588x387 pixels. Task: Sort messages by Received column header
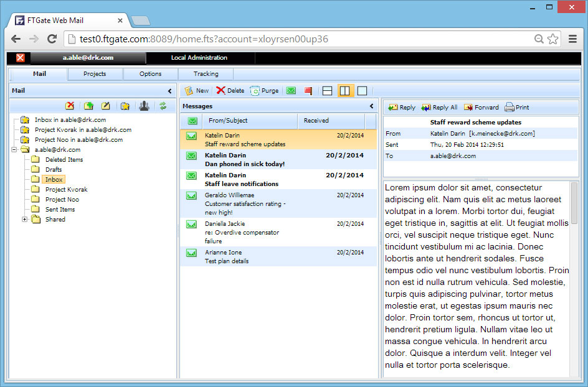click(331, 121)
